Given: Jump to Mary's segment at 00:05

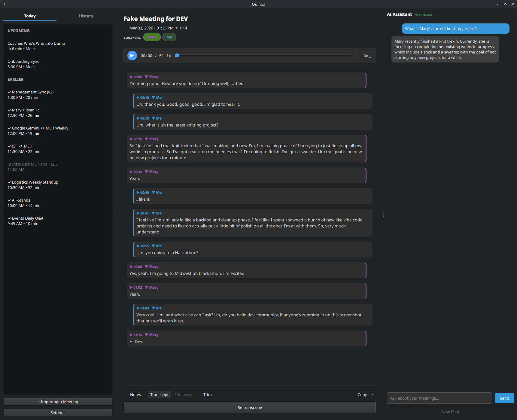Looking at the screenshot, I should click(x=136, y=77).
